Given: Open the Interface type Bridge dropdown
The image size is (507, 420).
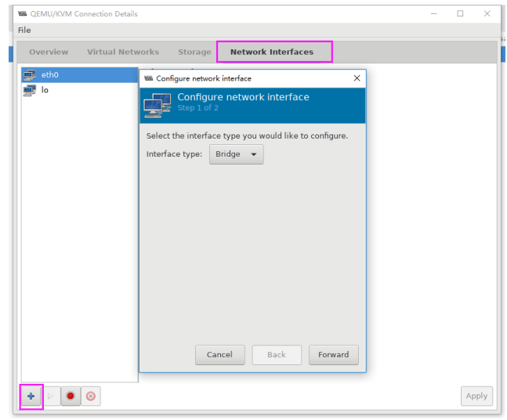Looking at the screenshot, I should pos(237,154).
